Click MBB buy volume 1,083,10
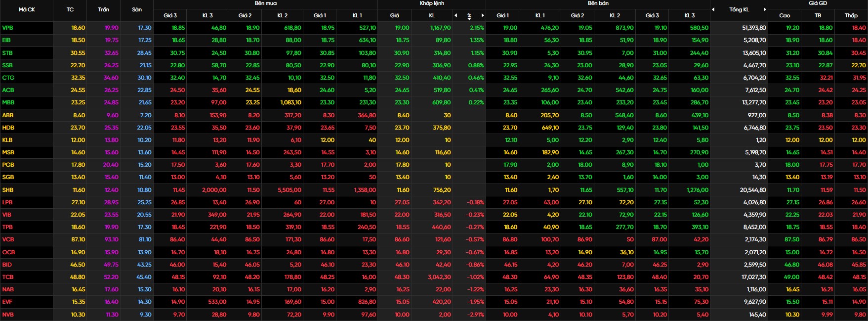The image size is (868, 321). point(290,102)
